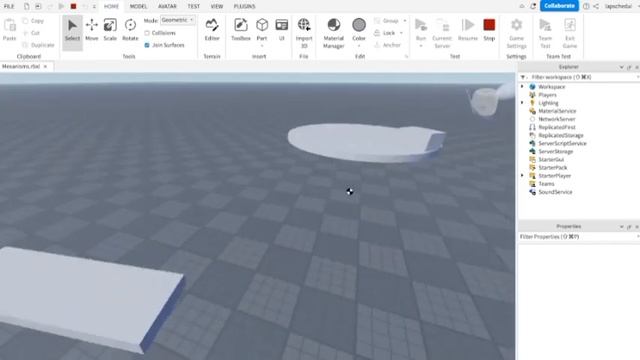Open the Color picker dropdown arrow

coord(359,45)
